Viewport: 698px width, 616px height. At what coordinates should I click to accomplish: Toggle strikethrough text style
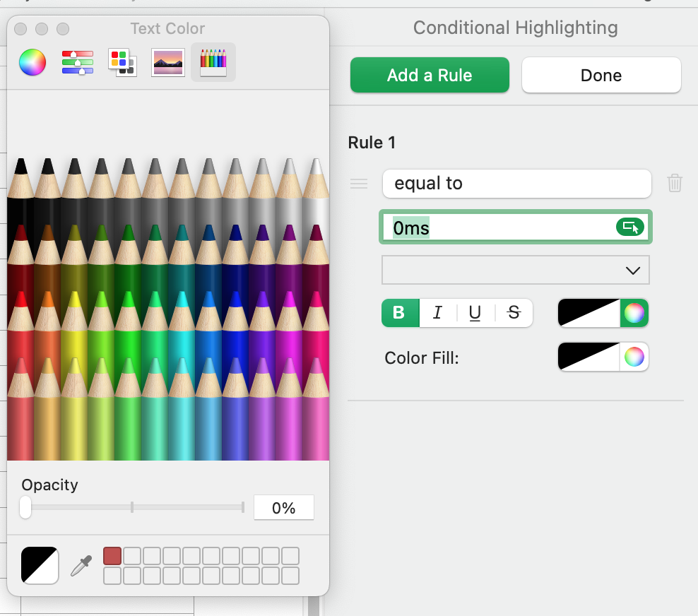(514, 313)
